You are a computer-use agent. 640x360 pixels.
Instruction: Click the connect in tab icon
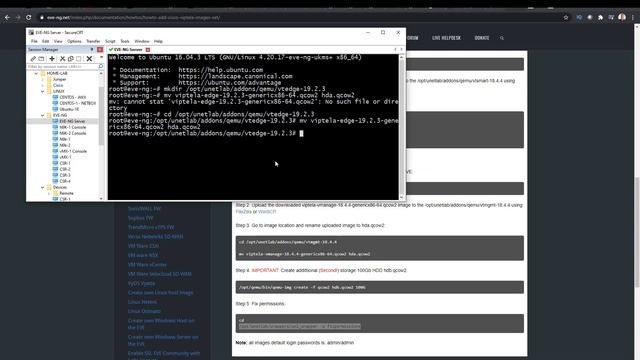click(x=41, y=59)
